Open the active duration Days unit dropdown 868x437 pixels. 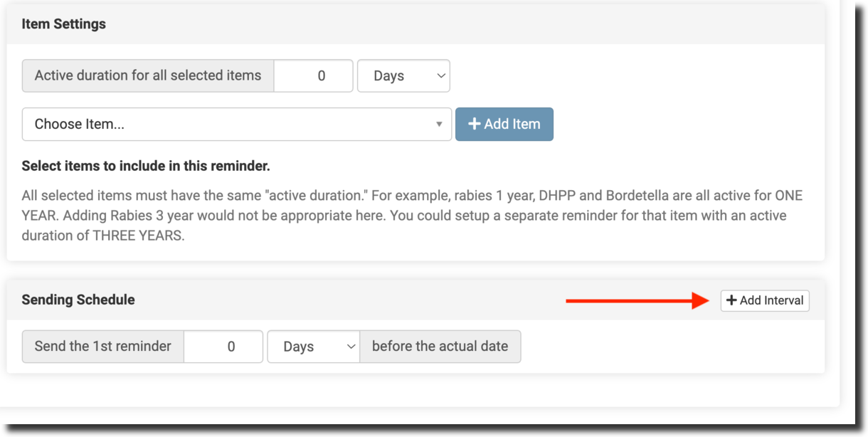tap(403, 75)
